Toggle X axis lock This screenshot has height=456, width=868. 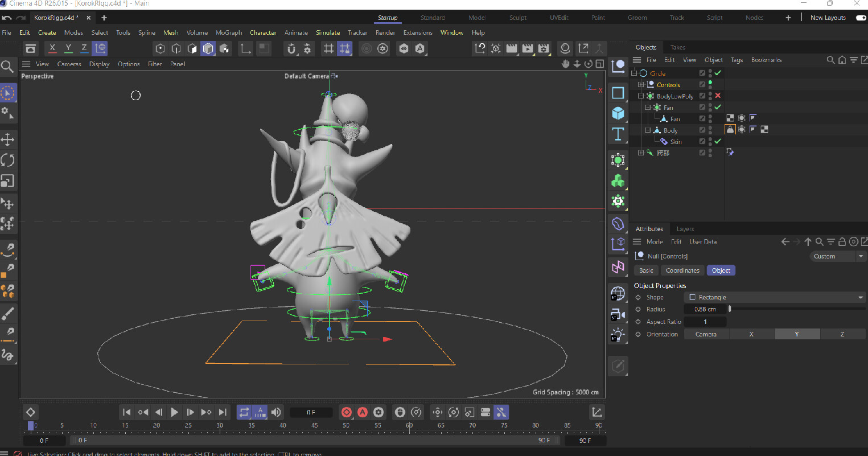52,48
